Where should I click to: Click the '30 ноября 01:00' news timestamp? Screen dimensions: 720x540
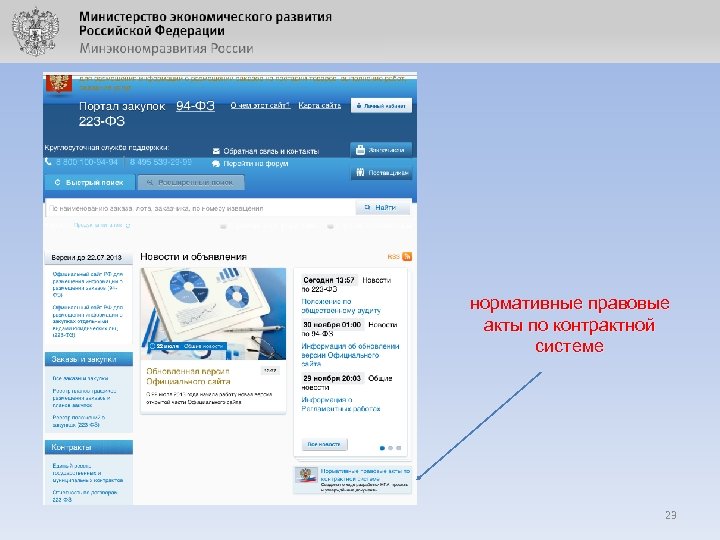pyautogui.click(x=332, y=325)
